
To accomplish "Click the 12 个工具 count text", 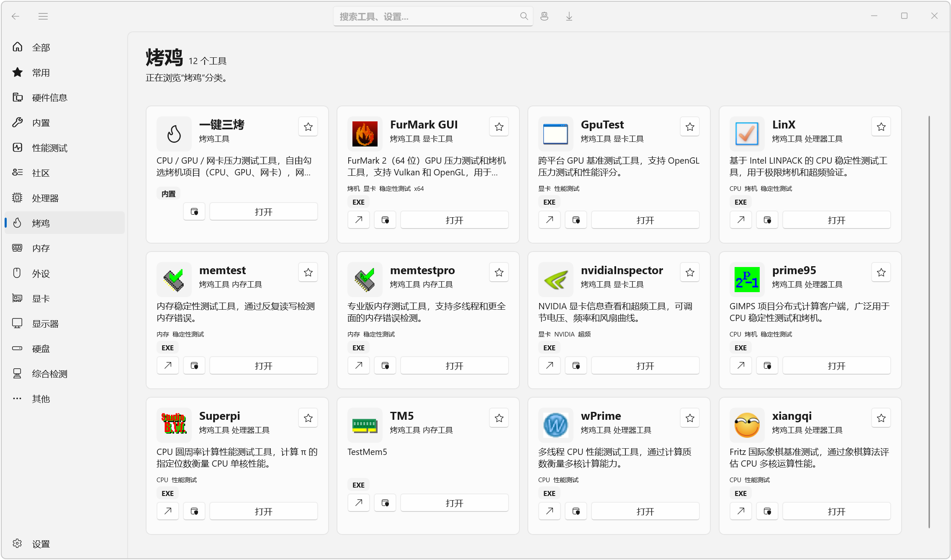I will pos(208,61).
